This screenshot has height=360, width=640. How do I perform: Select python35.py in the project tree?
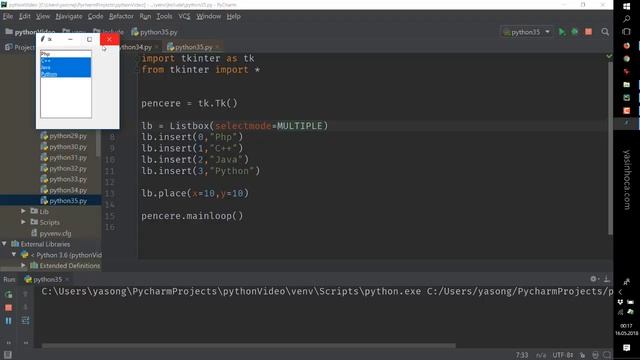click(x=68, y=200)
